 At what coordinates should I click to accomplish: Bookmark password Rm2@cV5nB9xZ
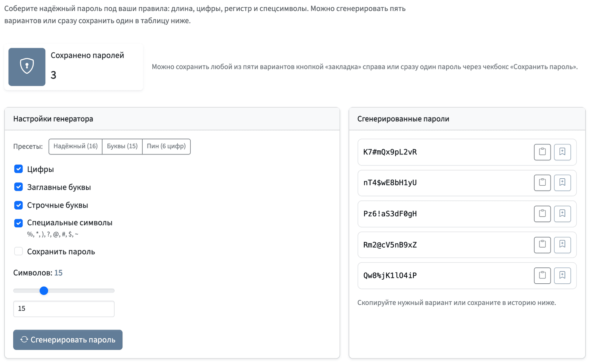pos(562,245)
